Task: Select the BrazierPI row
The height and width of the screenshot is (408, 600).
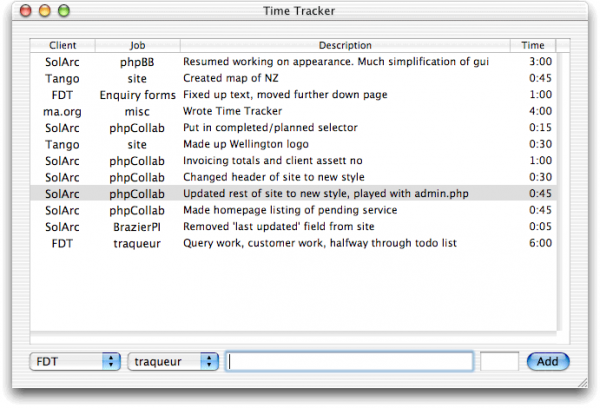Action: 293,227
